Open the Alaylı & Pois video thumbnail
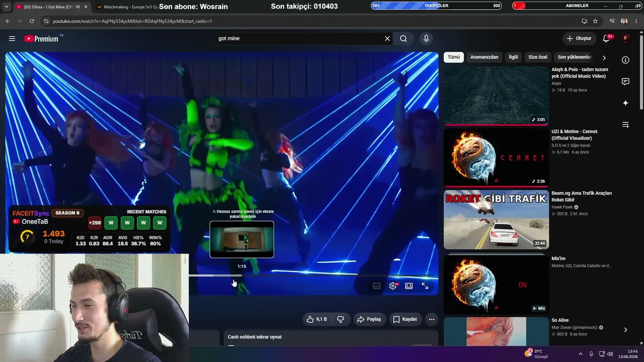 pos(496,96)
